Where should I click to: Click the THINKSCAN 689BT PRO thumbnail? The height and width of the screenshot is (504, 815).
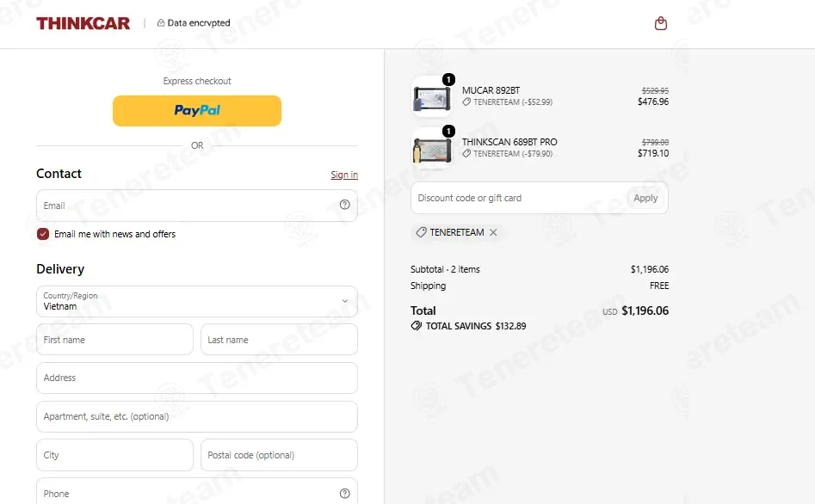click(x=432, y=149)
